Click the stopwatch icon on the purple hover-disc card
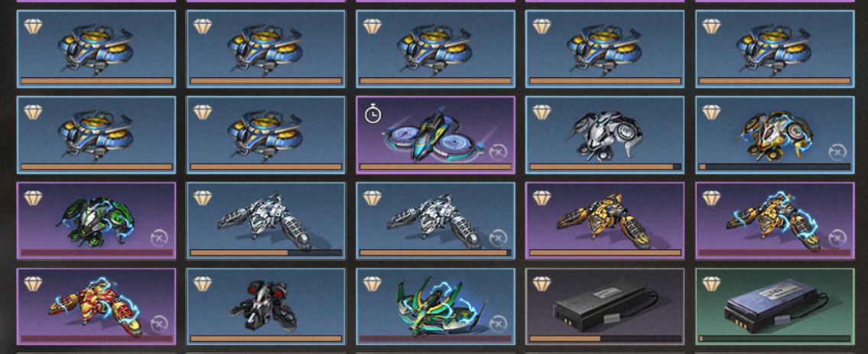 (x=372, y=115)
